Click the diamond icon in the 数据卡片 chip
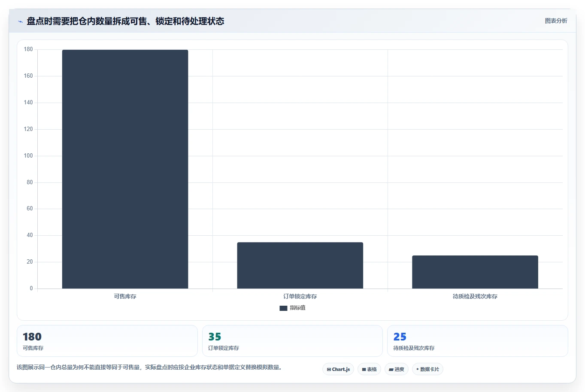Screen dimensions: 585x392 [x=417, y=369]
